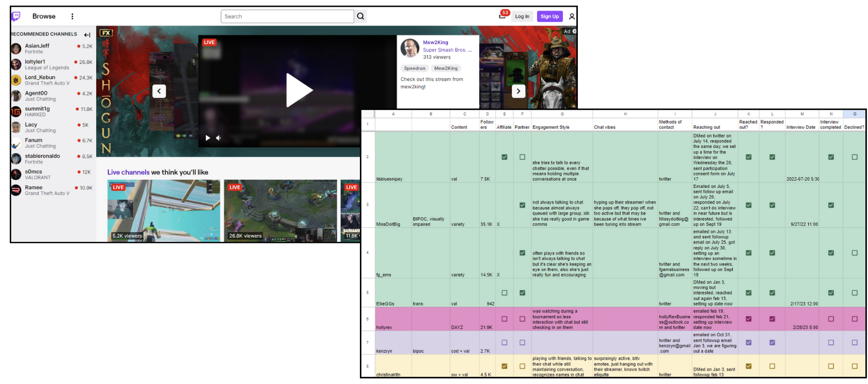Go to next carousel stream with right chevron

(x=518, y=91)
